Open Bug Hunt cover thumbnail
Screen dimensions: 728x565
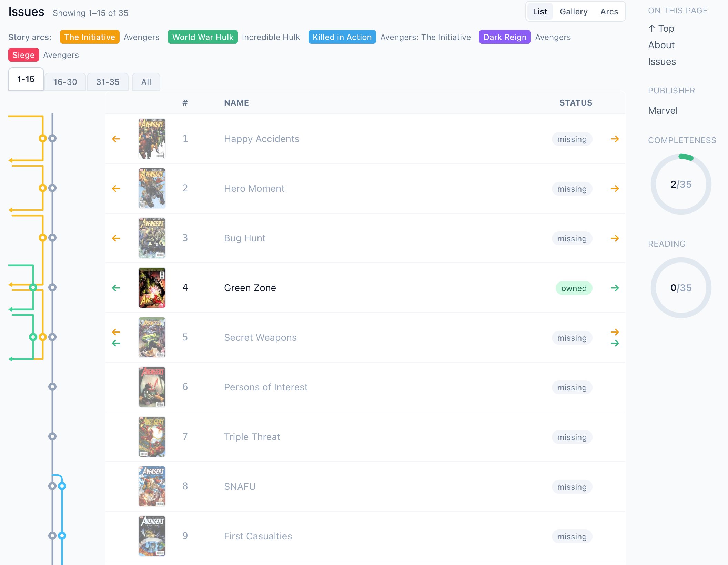tap(152, 238)
